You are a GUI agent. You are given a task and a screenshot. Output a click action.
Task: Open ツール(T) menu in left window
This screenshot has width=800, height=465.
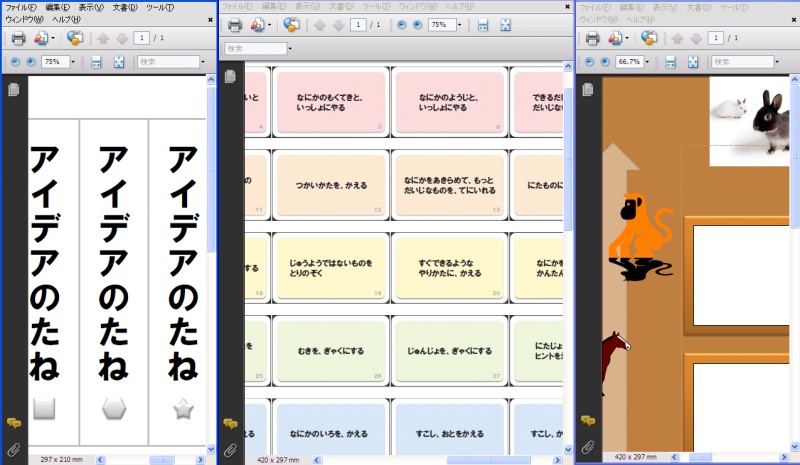tap(160, 8)
